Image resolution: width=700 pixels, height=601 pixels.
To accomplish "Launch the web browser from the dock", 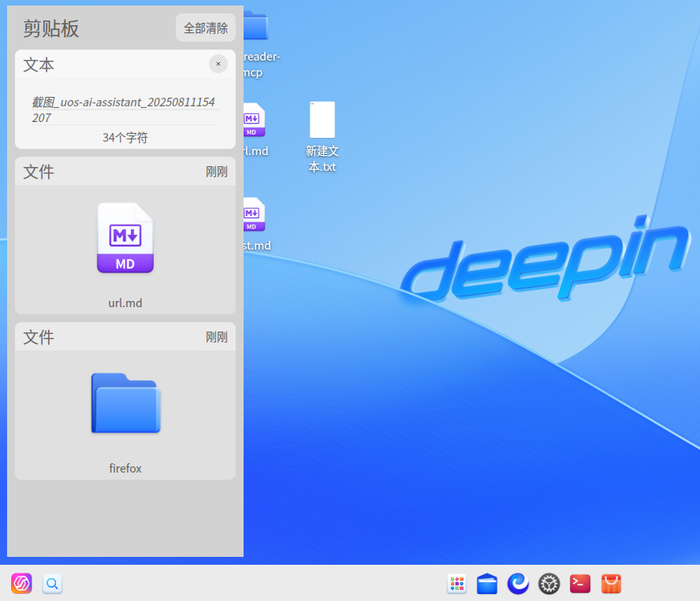I will 518,584.
